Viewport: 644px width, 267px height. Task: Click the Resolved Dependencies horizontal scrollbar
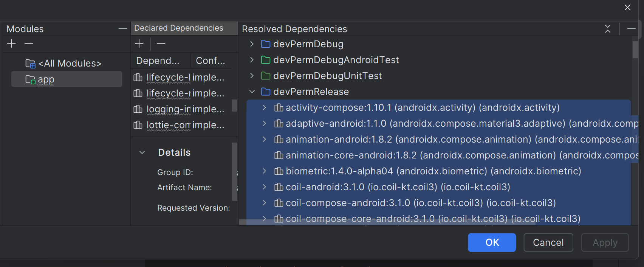[387, 222]
